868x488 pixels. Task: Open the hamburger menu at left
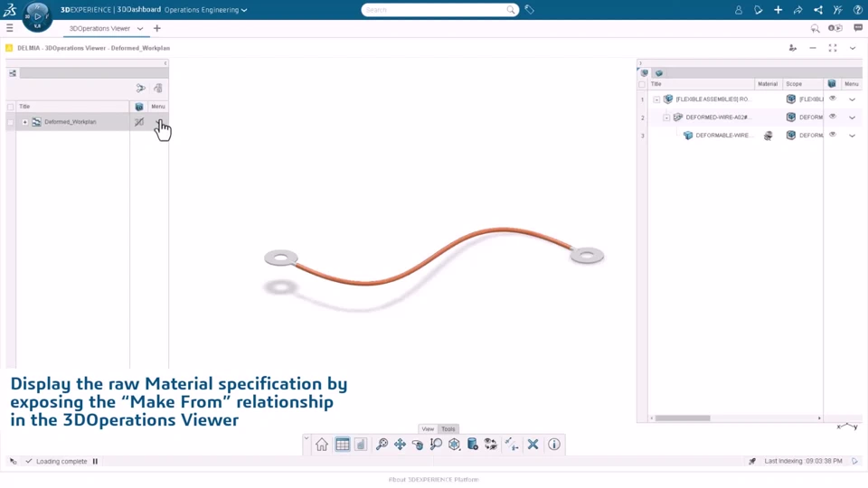[9, 28]
